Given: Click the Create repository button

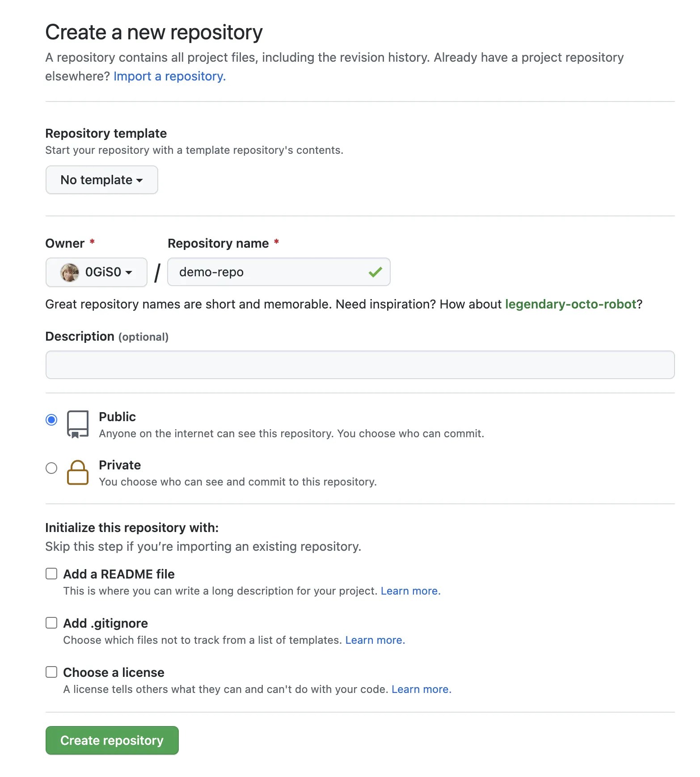Looking at the screenshot, I should 112,740.
